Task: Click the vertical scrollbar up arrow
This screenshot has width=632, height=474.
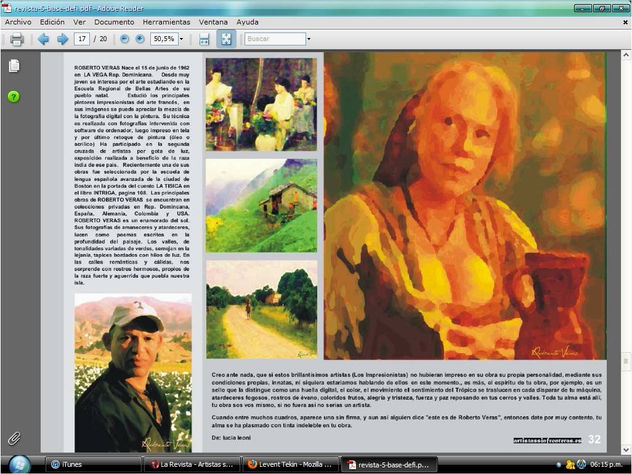Action: (x=626, y=55)
